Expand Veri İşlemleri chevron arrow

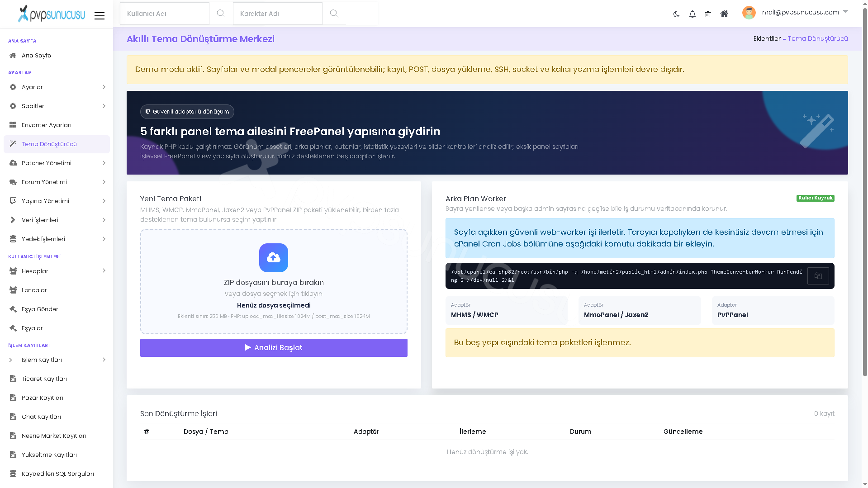point(104,220)
